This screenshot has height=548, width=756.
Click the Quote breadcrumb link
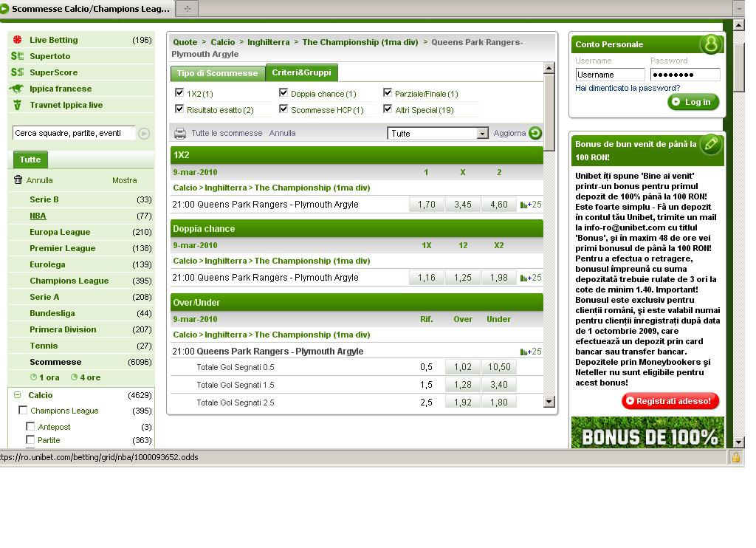185,42
